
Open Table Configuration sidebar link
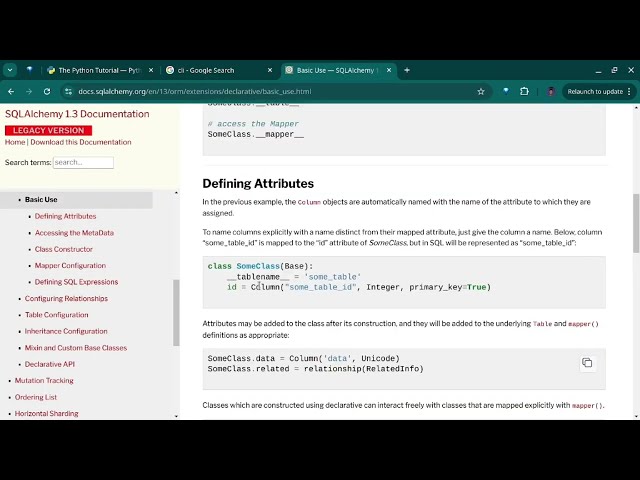tap(56, 315)
